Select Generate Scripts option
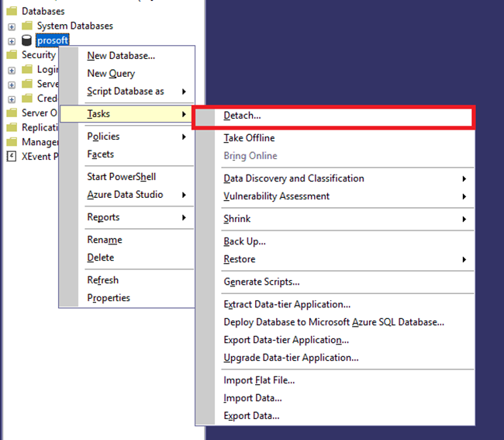504x440 pixels. (x=261, y=282)
